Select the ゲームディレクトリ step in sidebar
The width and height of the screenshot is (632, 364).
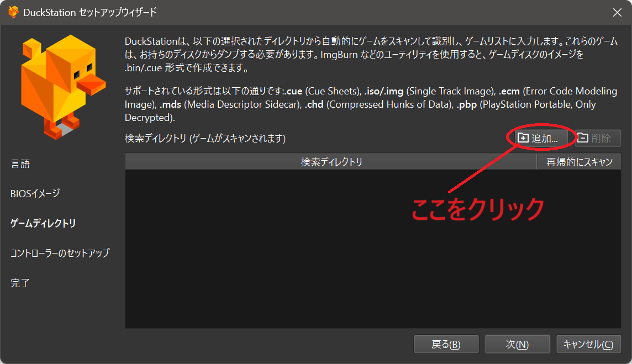(x=43, y=223)
